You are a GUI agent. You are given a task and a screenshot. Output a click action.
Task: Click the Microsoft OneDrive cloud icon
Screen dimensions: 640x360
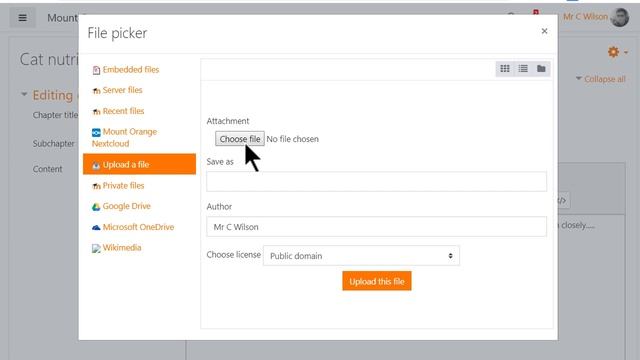(96, 228)
